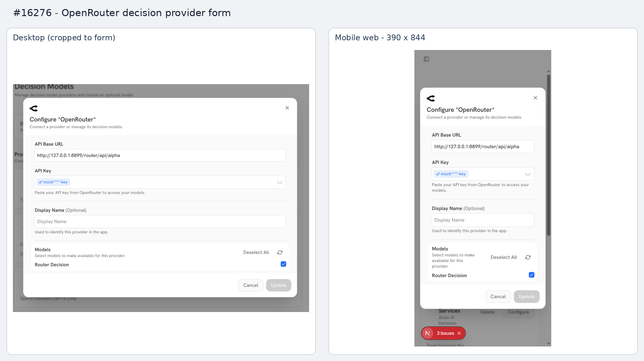Click the OpenRouter logo in mobile dialog
Image resolution: width=644 pixels, height=361 pixels.
(x=431, y=98)
